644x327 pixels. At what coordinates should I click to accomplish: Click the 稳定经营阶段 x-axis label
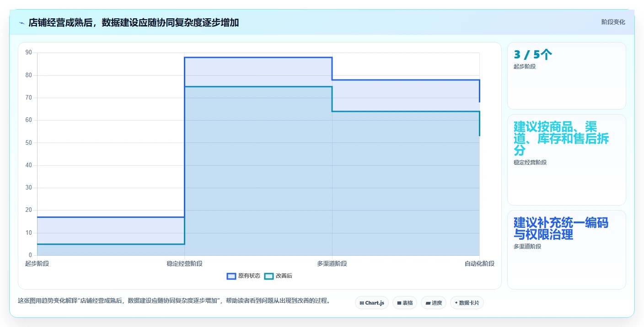184,264
